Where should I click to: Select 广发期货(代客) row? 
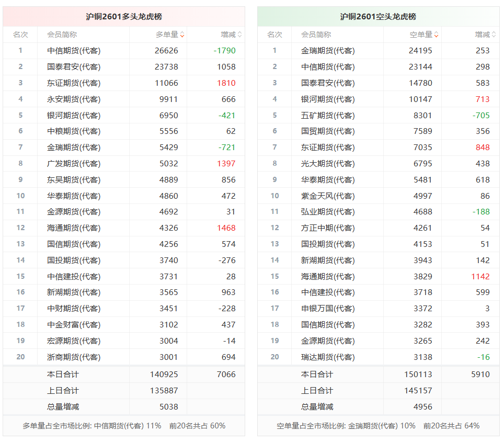124,164
